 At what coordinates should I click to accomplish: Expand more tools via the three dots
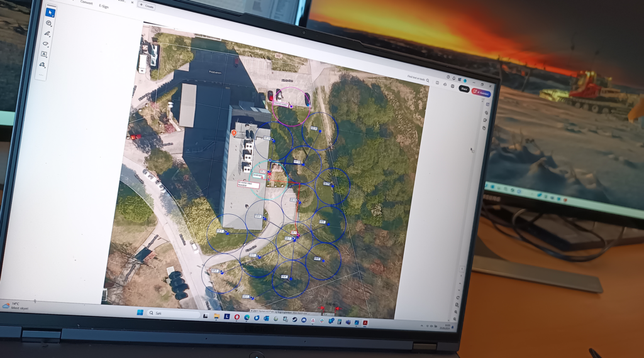tap(42, 74)
